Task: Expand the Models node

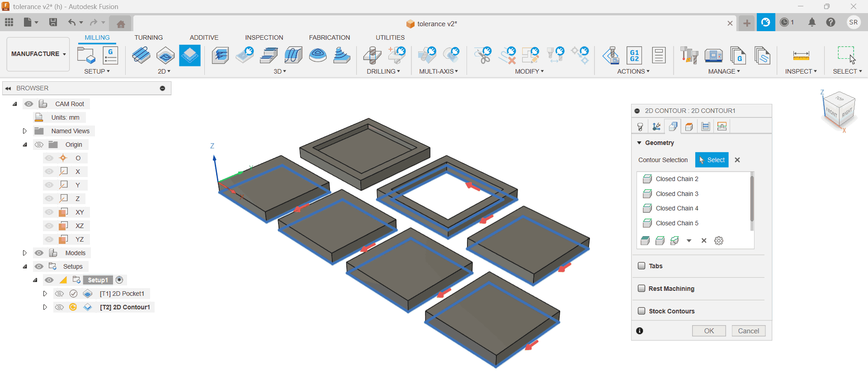Action: [x=25, y=253]
